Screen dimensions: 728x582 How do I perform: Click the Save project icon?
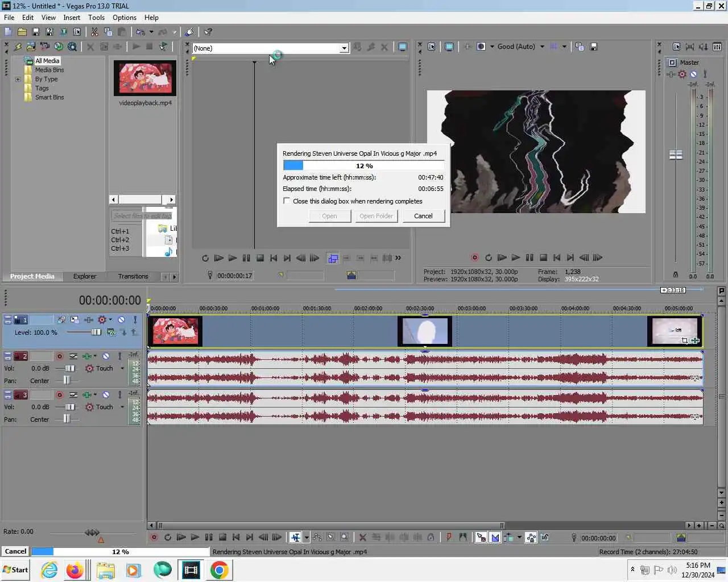(35, 32)
